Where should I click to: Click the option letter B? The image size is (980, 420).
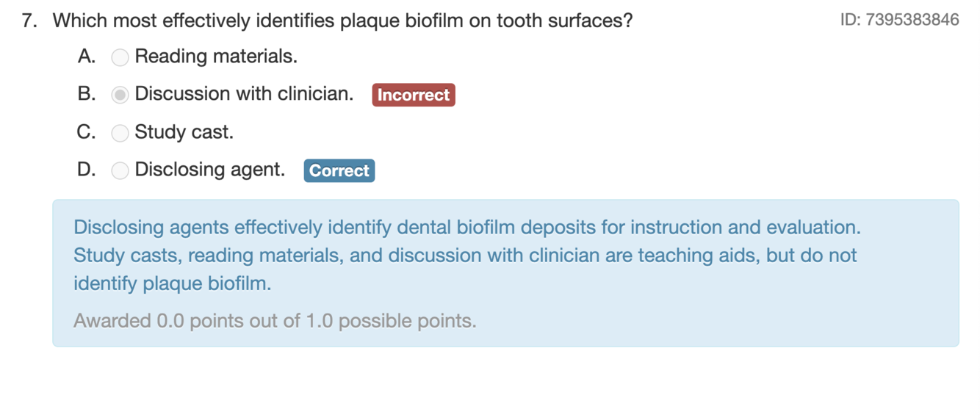[86, 94]
